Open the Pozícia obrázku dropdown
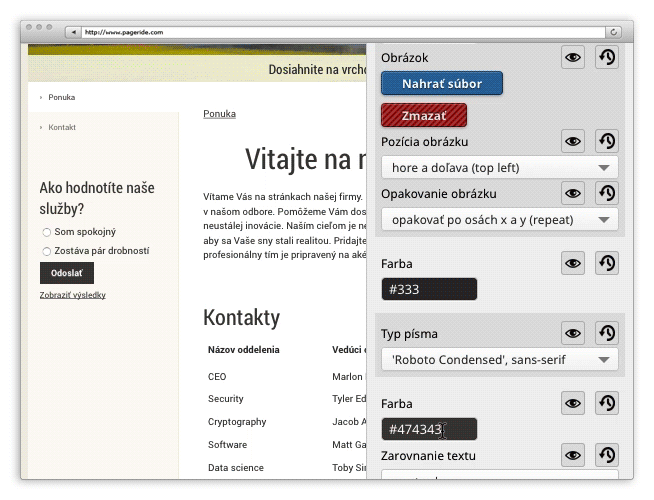 [499, 168]
